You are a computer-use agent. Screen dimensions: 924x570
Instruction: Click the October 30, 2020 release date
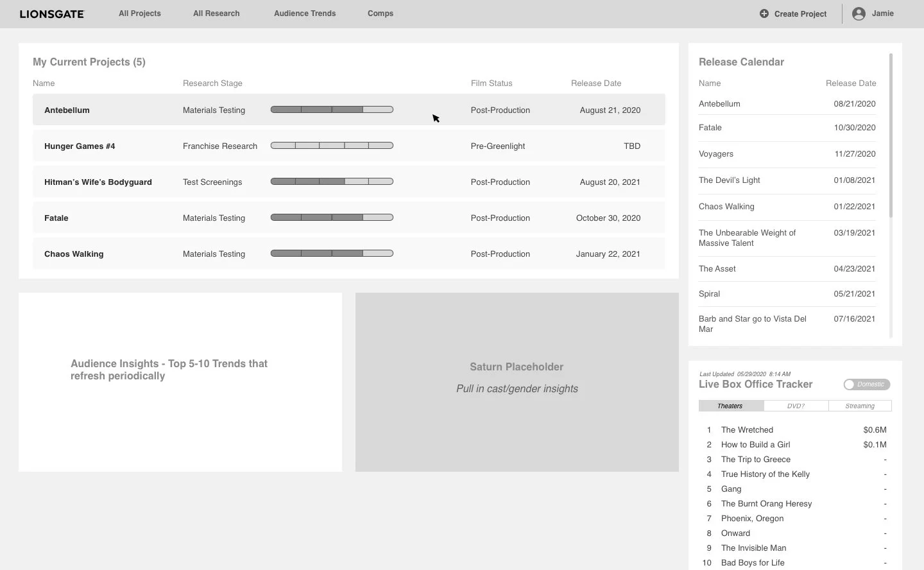[x=608, y=218]
